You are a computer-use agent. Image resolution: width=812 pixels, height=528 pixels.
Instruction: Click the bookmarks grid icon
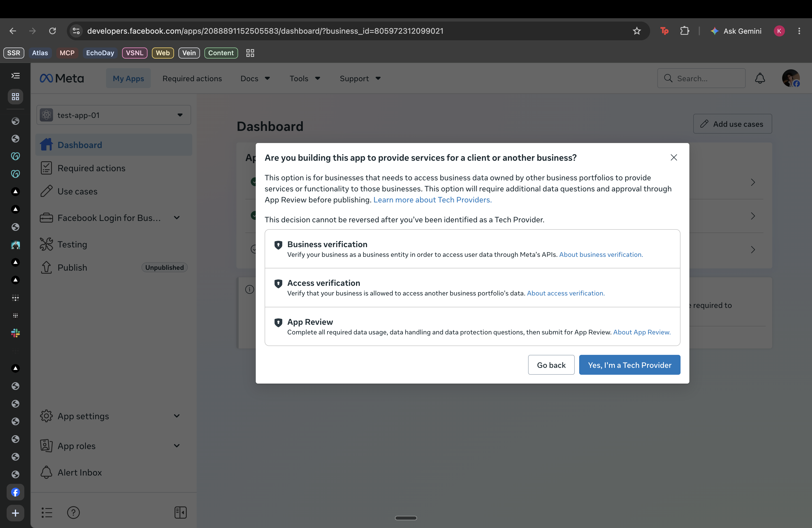[x=250, y=53]
